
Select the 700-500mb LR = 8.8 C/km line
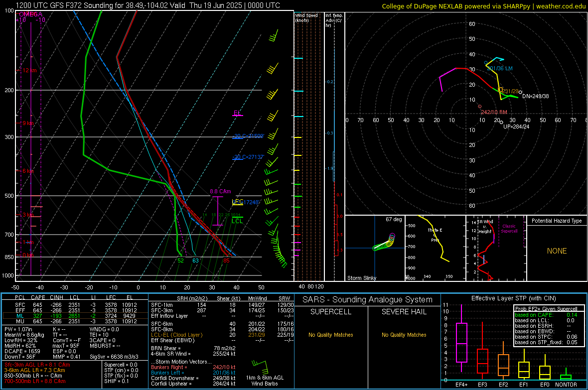pyautogui.click(x=35, y=382)
